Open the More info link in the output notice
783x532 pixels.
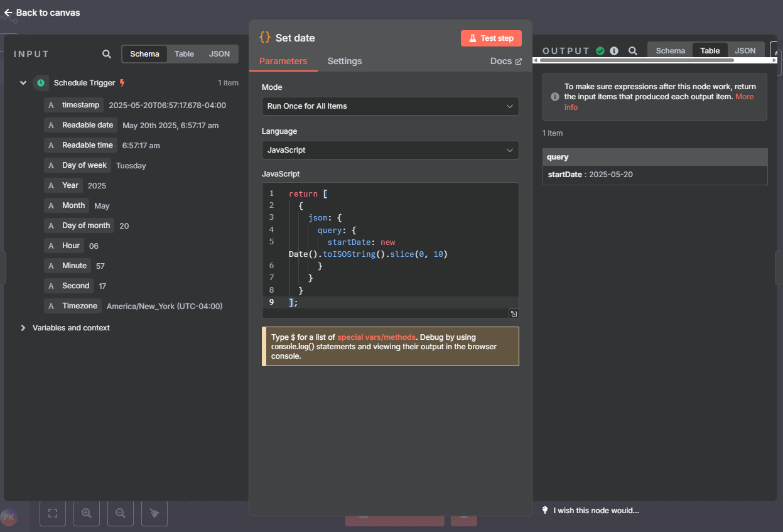[x=659, y=102]
